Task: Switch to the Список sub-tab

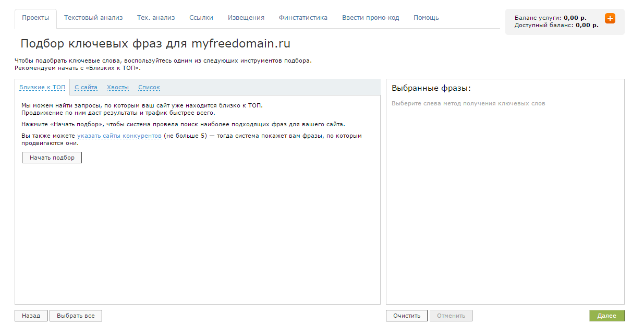Action: pos(149,88)
